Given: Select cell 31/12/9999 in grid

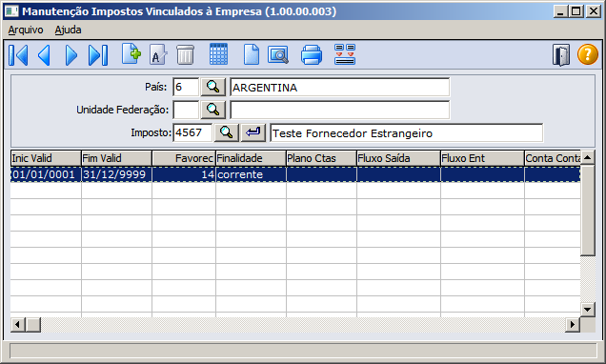Looking at the screenshot, I should click(116, 174).
